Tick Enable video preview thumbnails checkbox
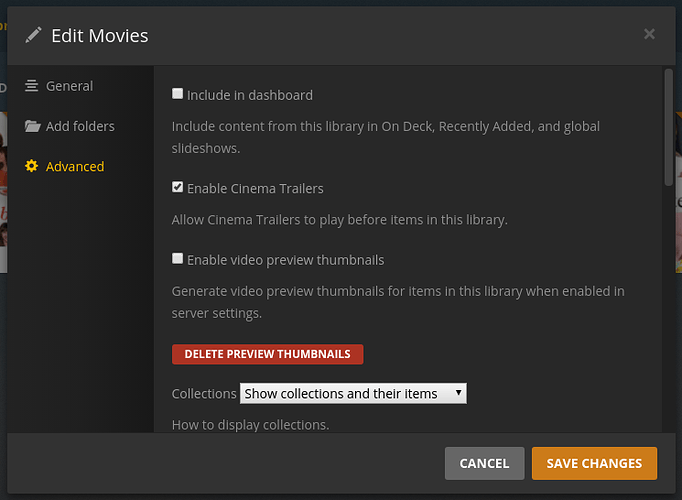The height and width of the screenshot is (500, 682). [177, 258]
